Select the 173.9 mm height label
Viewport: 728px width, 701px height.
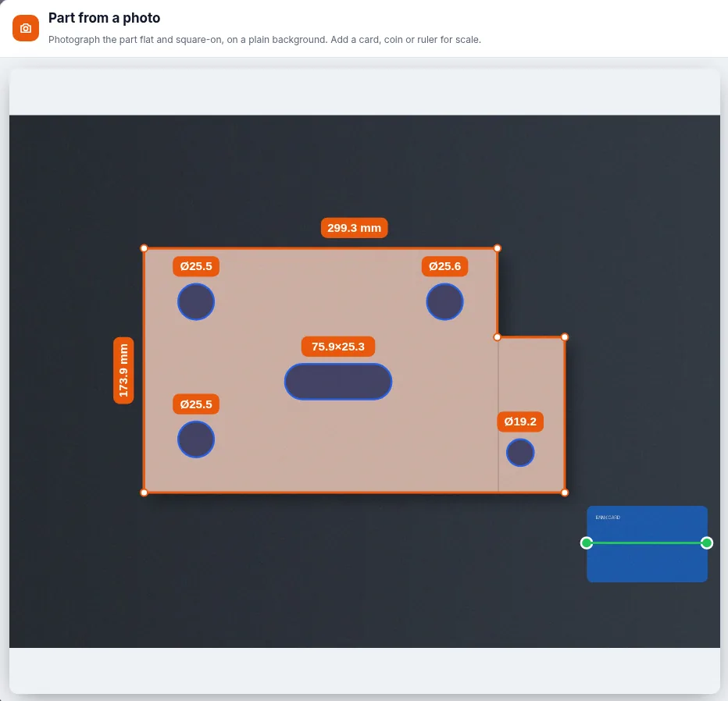[x=123, y=370]
